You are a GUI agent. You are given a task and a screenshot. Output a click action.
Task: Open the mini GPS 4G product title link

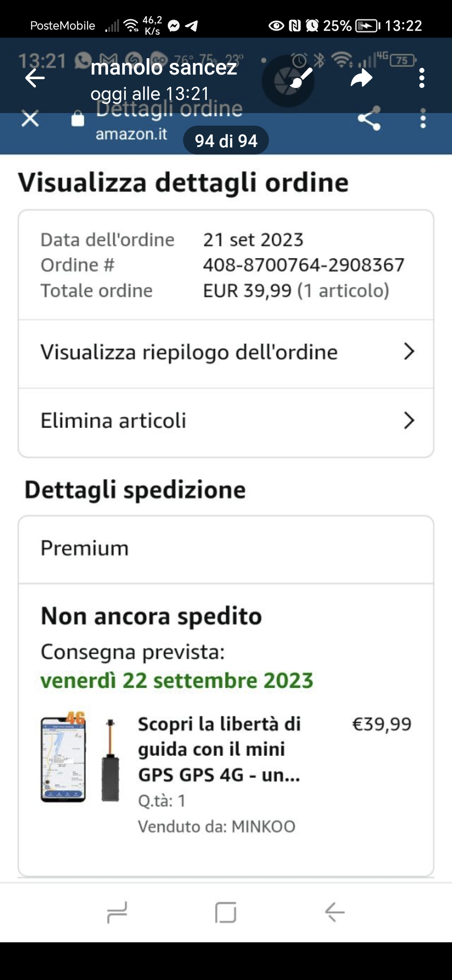[219, 749]
